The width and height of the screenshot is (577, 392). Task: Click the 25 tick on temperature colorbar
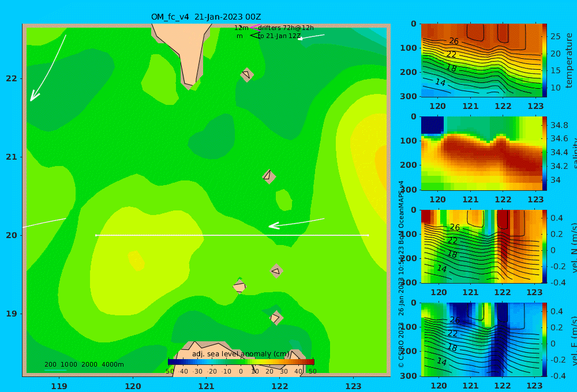tap(556, 36)
